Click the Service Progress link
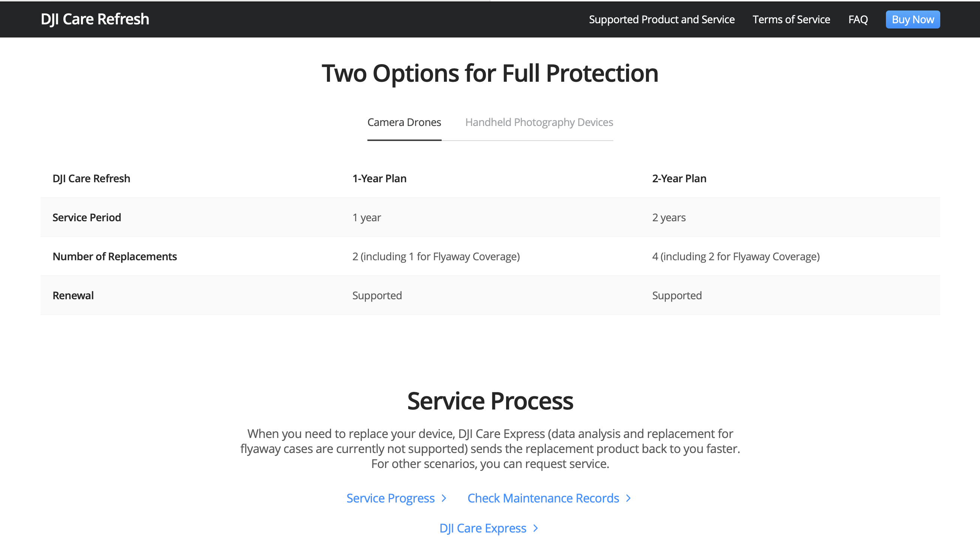 click(390, 498)
